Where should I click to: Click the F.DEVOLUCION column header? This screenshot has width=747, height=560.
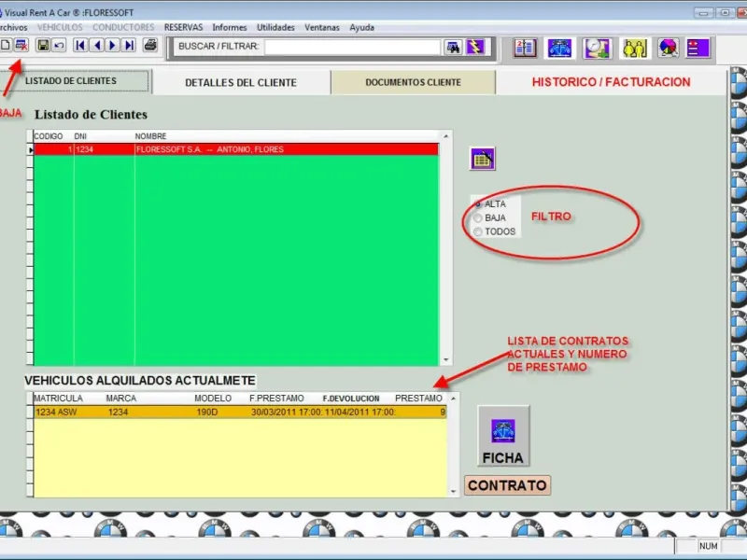coord(351,399)
